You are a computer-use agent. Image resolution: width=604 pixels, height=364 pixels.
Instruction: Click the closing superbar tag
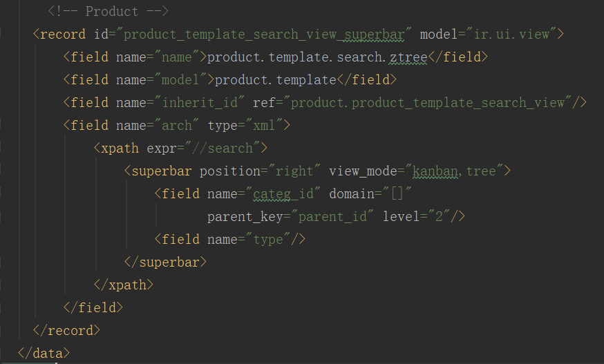pos(166,262)
